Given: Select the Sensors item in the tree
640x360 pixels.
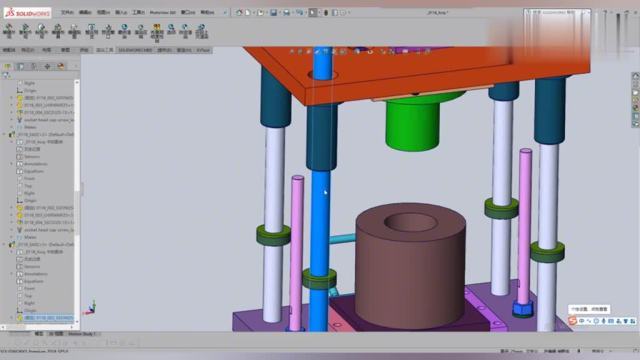Looking at the screenshot, I should coord(32,157).
